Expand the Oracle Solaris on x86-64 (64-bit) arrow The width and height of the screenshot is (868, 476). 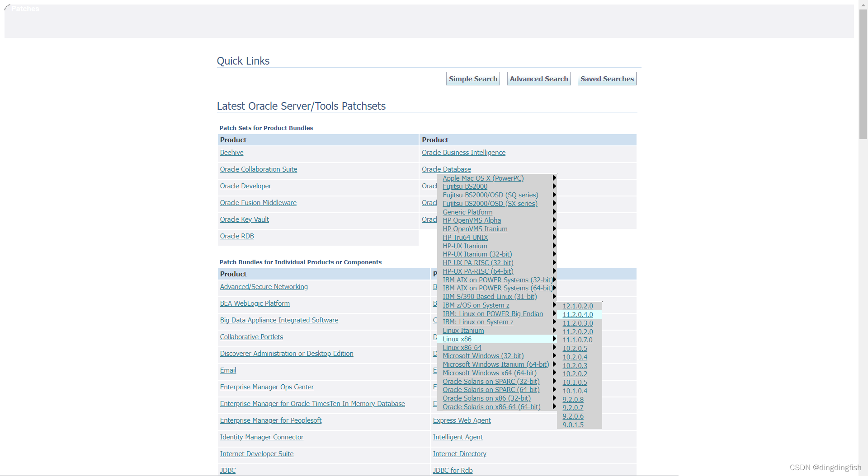[554, 407]
